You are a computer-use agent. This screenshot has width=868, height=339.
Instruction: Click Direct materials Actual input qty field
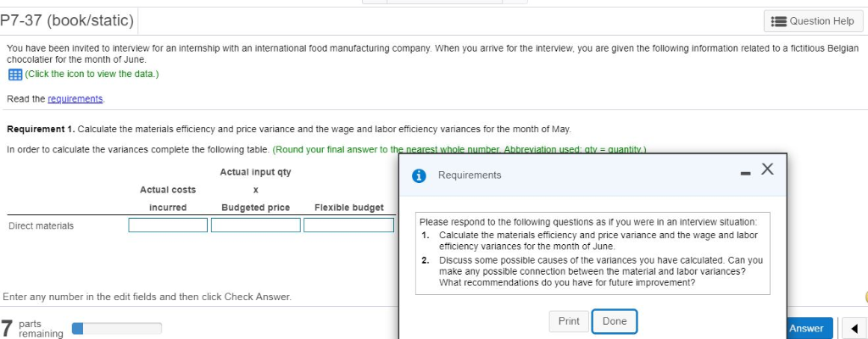tap(255, 225)
